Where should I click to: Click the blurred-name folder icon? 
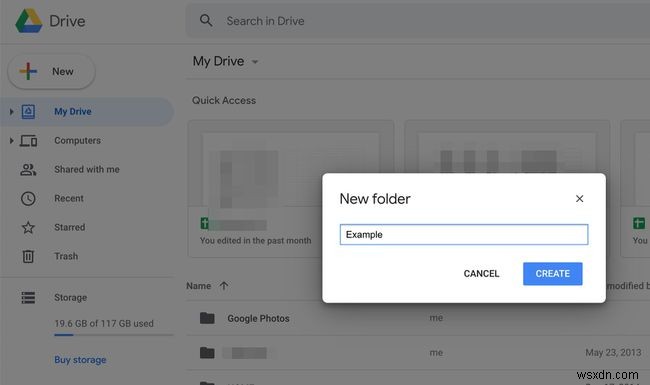(x=207, y=353)
